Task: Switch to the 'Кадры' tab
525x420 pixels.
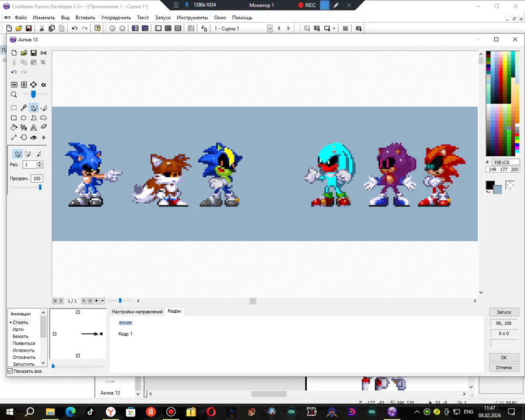Action: (174, 311)
